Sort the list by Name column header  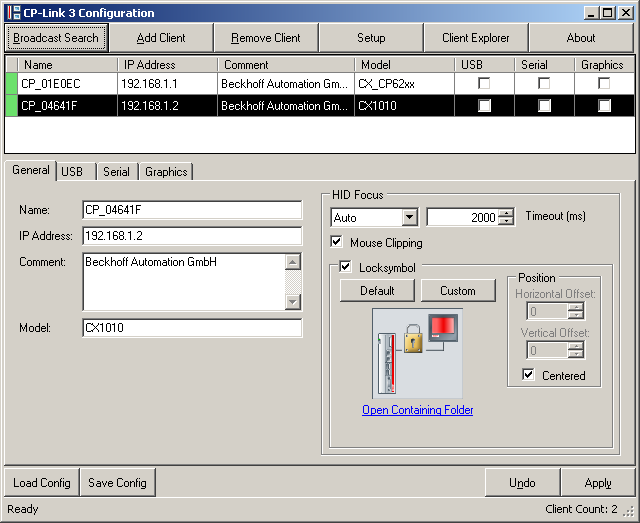click(x=67, y=65)
